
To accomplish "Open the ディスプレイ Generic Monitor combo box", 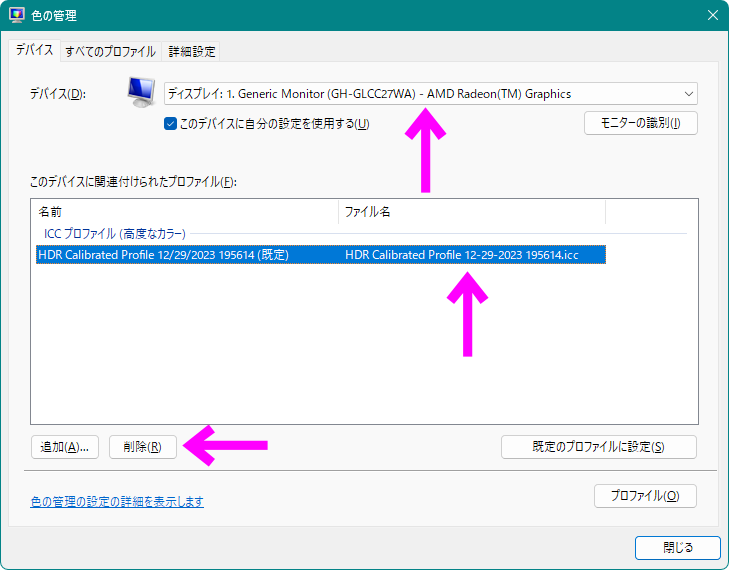I will (431, 94).
